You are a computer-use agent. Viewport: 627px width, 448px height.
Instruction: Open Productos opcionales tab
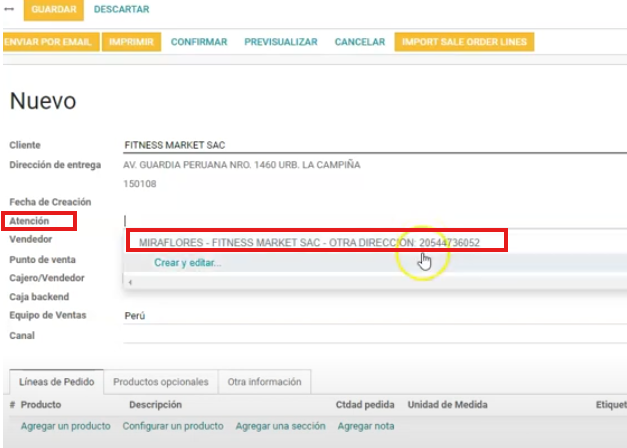(x=161, y=382)
